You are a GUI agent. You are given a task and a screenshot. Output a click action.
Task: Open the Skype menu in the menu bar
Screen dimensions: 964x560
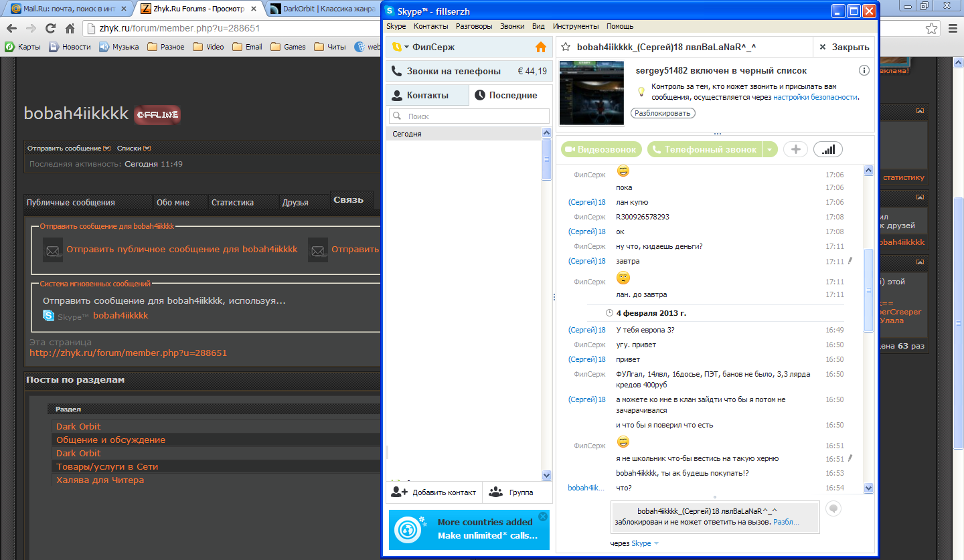pos(396,26)
